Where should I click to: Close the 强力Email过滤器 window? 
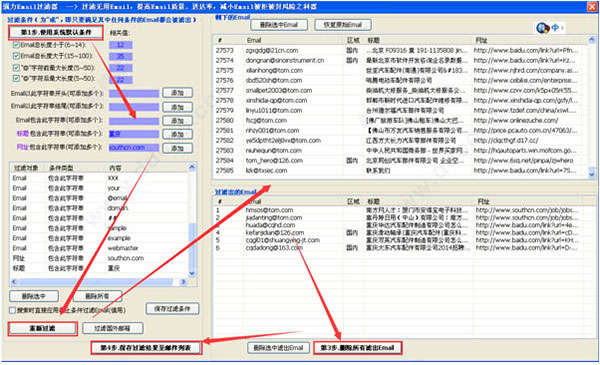point(592,7)
